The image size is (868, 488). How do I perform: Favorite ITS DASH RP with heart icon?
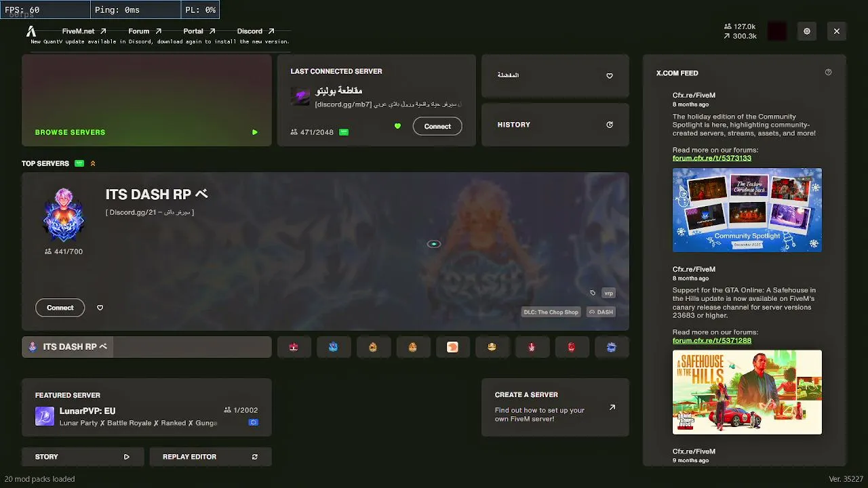[100, 308]
